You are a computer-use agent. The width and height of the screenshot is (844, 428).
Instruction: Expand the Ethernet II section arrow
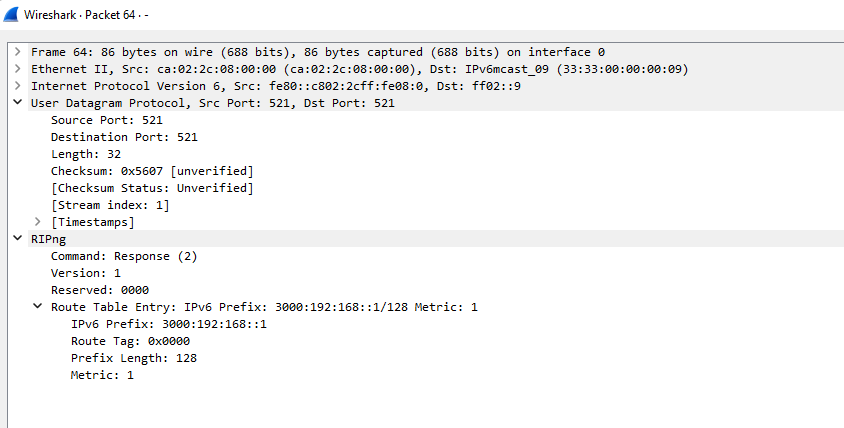tap(18, 69)
